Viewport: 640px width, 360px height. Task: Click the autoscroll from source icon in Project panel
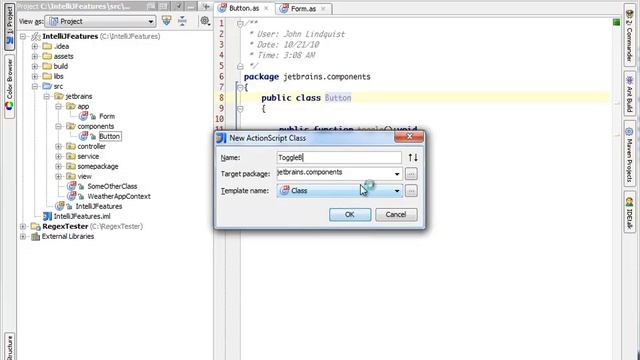(167, 20)
